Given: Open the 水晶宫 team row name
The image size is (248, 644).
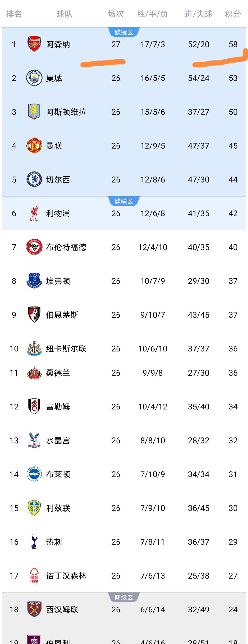Looking at the screenshot, I should pos(58,440).
